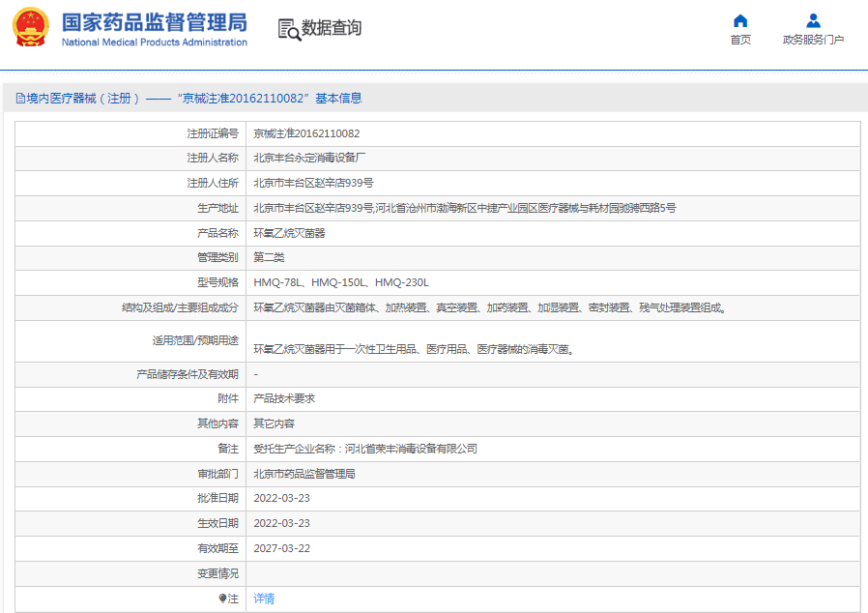The width and height of the screenshot is (868, 613).
Task: Click the 有效期至 label
Action: click(x=217, y=548)
